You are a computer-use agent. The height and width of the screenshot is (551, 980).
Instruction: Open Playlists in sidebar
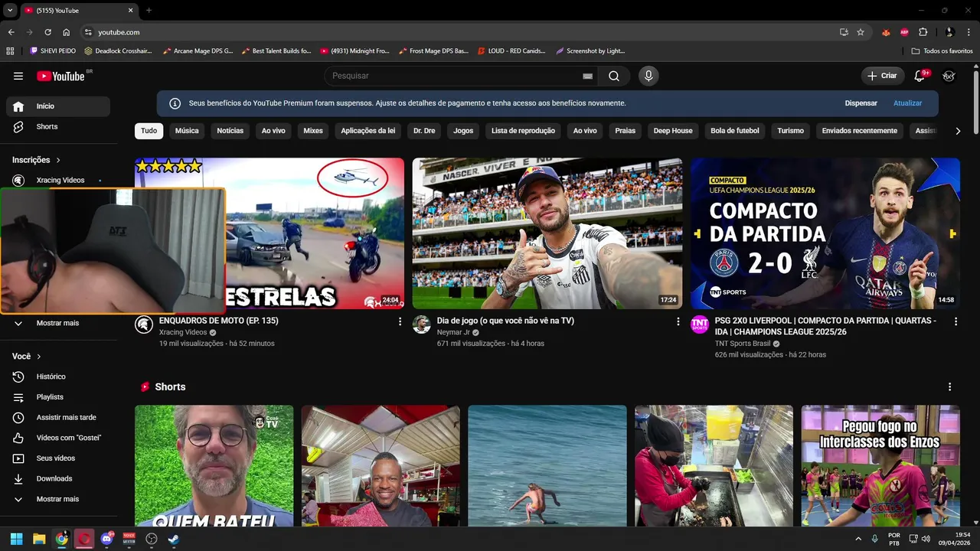tap(58, 397)
